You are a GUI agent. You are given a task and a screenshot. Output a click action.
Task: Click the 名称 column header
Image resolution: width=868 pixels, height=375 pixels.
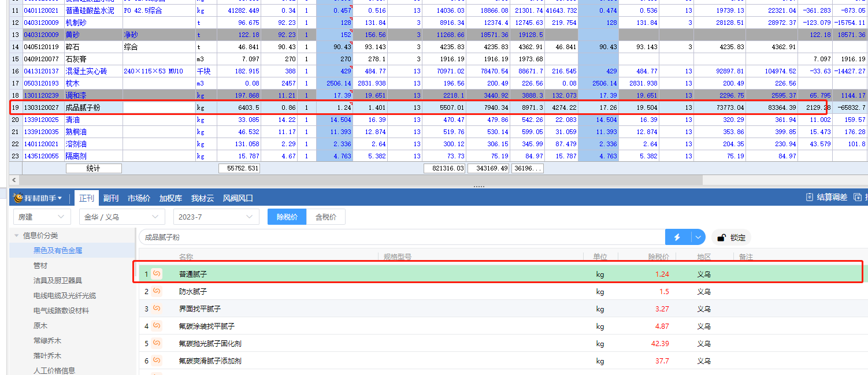tap(186, 257)
